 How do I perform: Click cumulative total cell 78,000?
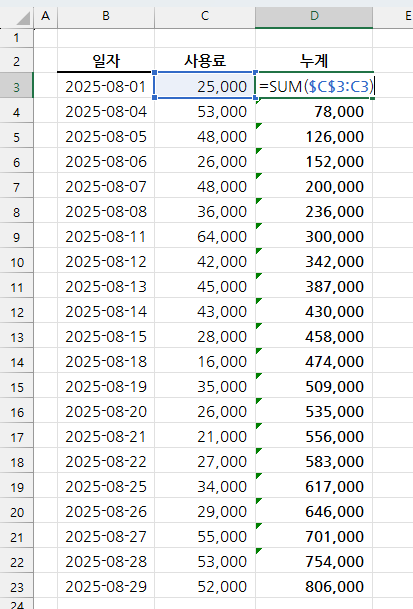(314, 111)
